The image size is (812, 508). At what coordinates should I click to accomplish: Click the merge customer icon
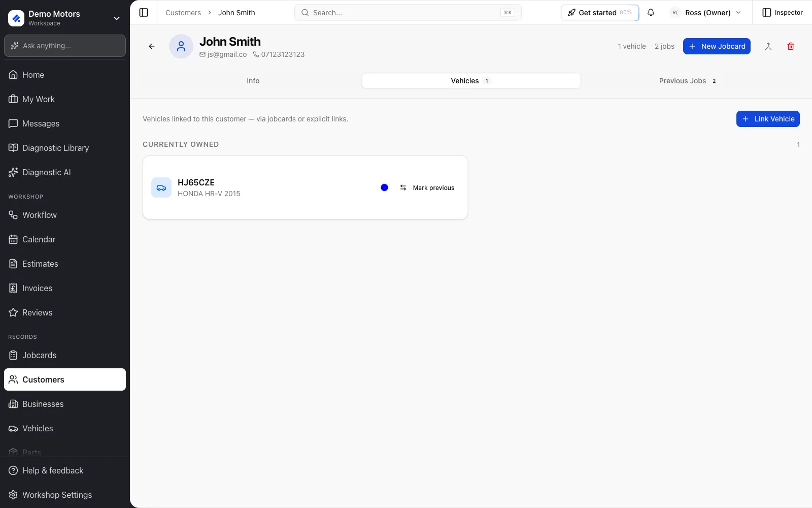[x=768, y=46]
